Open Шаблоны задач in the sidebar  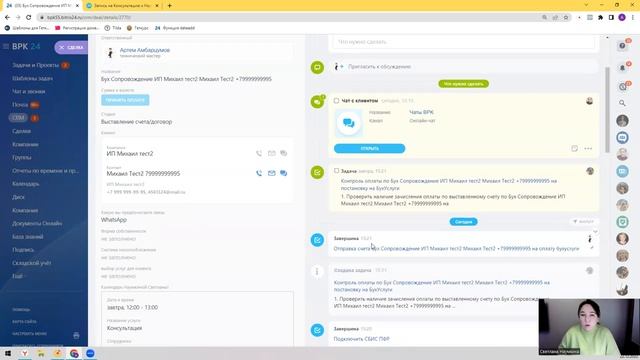tap(32, 78)
